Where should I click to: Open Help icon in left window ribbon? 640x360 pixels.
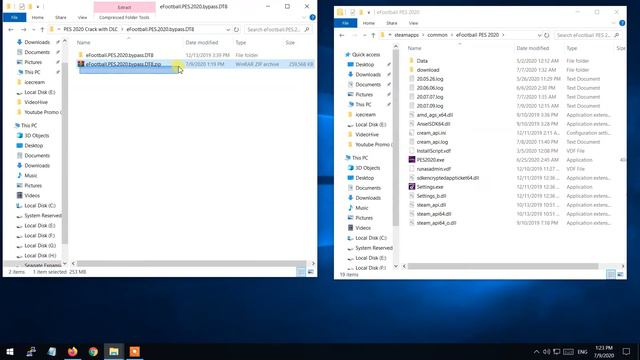[x=312, y=18]
